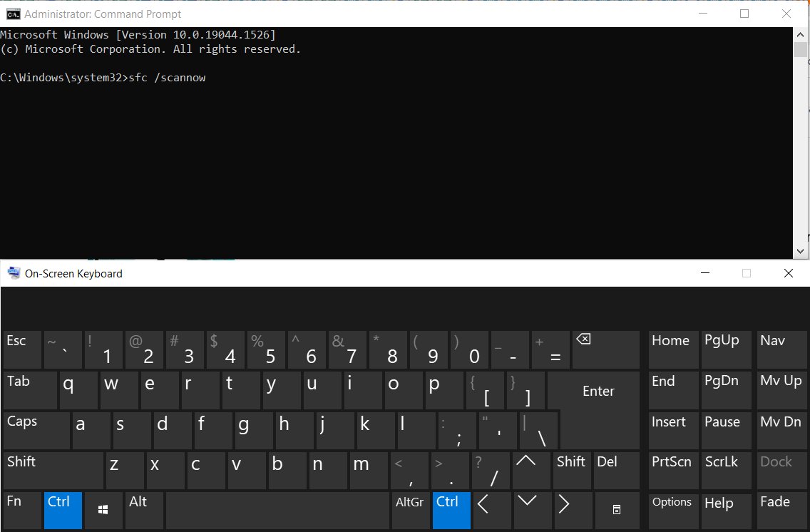This screenshot has width=810, height=532.
Task: Open keyboard Options
Action: tap(673, 511)
